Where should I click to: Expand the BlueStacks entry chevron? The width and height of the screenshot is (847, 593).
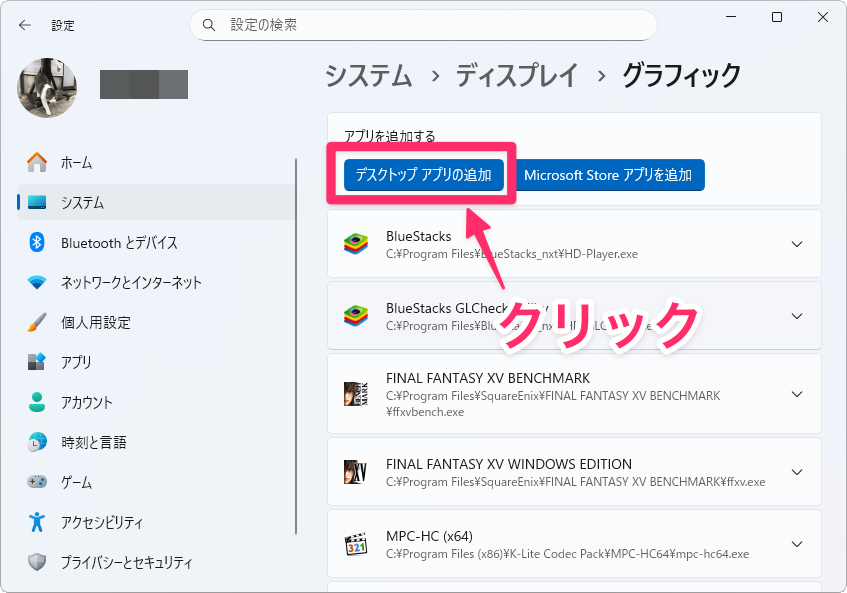point(797,244)
